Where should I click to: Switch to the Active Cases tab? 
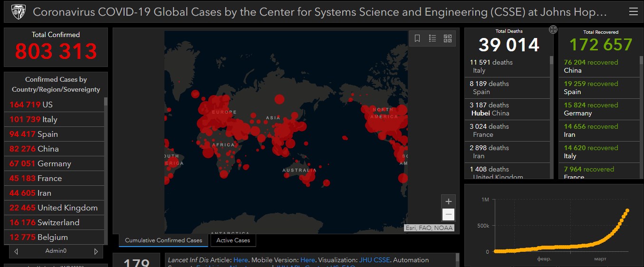click(233, 240)
